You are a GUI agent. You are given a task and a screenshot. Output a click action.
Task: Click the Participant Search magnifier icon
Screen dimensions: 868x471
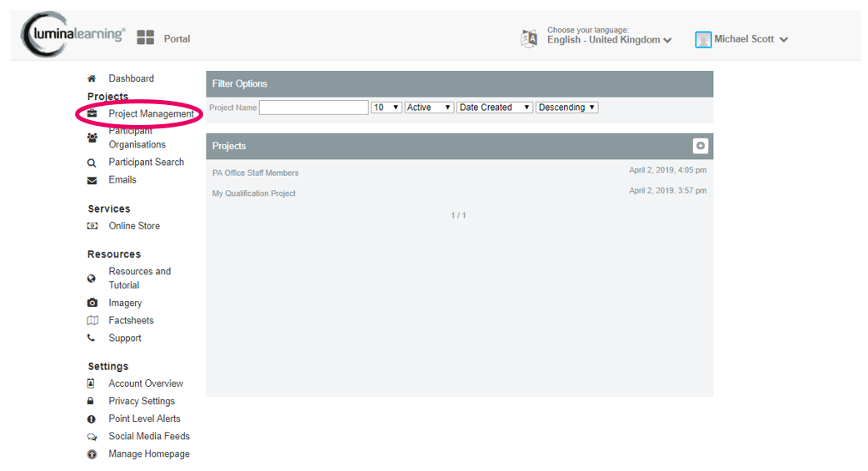tap(92, 163)
